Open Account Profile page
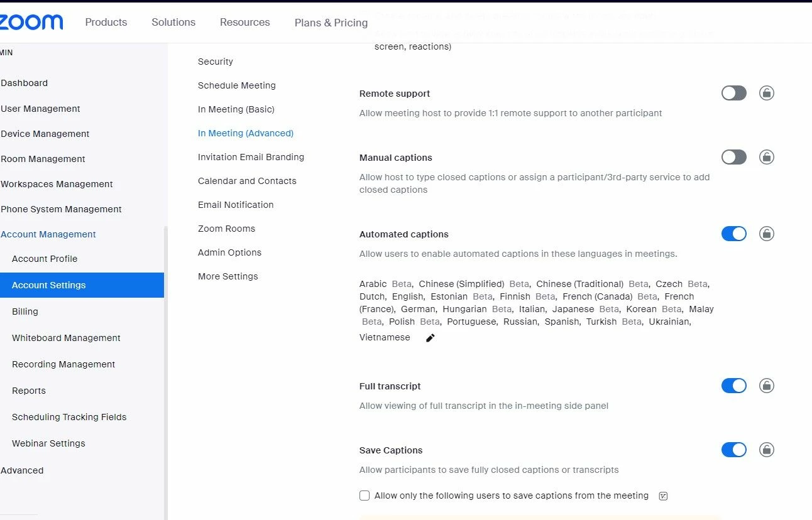Viewport: 812px width, 520px height. pyautogui.click(x=45, y=259)
